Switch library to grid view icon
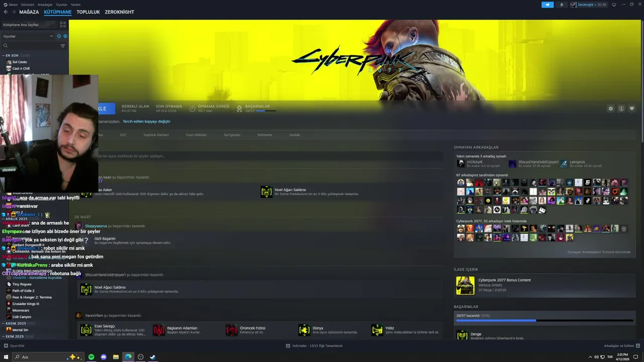 coord(63,24)
